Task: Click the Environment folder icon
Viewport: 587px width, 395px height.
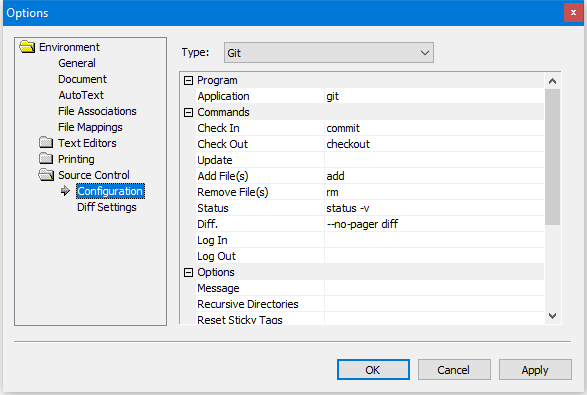Action: click(27, 47)
